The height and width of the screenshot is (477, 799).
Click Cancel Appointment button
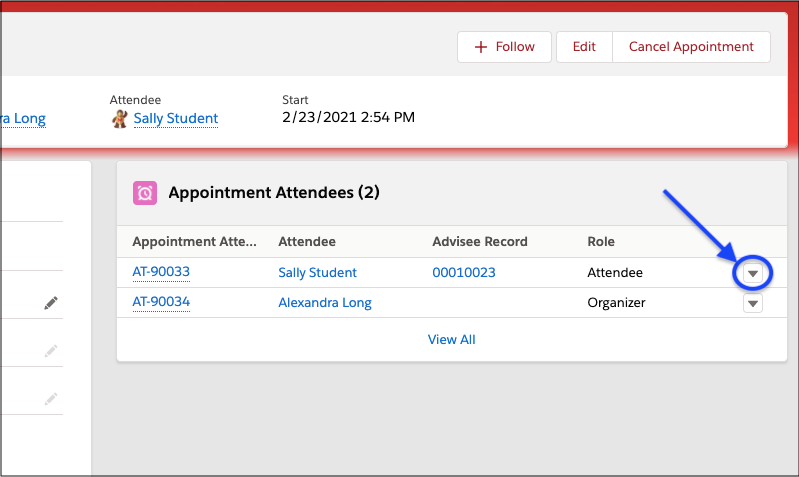(690, 47)
